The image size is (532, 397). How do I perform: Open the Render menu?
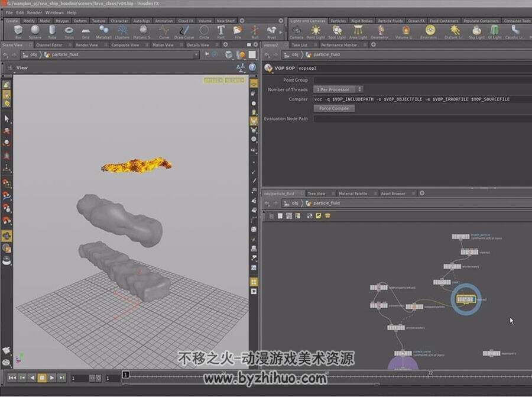pyautogui.click(x=34, y=12)
